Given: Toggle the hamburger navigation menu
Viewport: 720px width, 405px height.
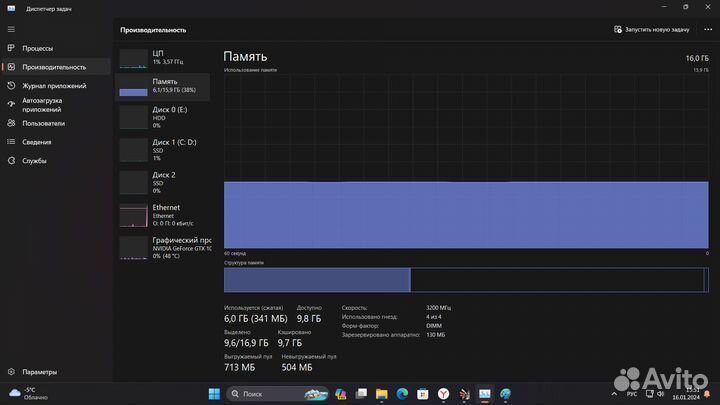Looking at the screenshot, I should point(11,29).
